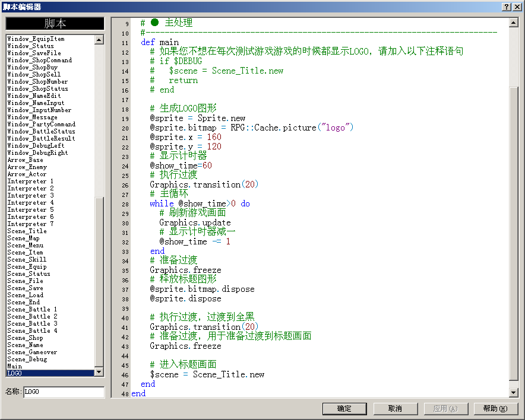The image size is (525, 420).
Task: Select Scene_Title script
Action: 50,231
